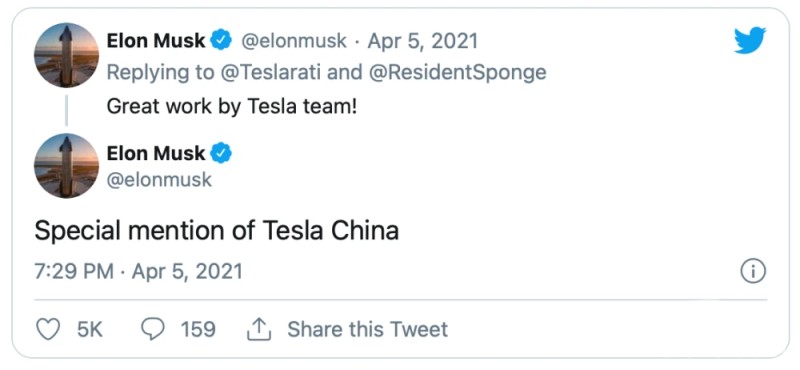
Task: Click verified badge beside main tweet author
Action: pyautogui.click(x=221, y=153)
